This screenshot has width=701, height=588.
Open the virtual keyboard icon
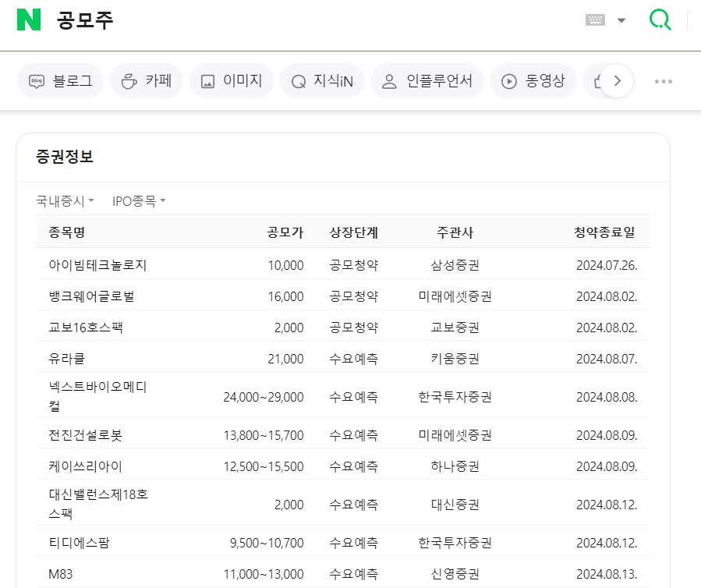coord(595,19)
